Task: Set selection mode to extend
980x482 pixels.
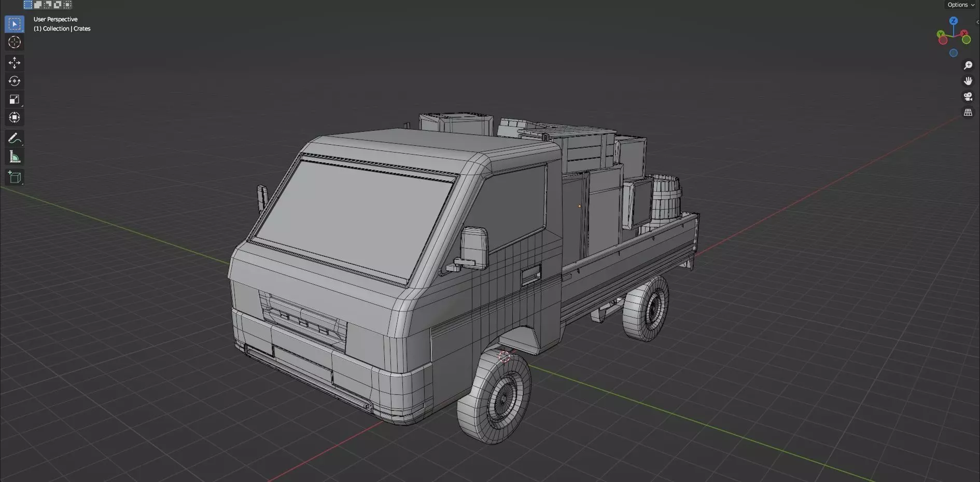Action: pos(38,5)
